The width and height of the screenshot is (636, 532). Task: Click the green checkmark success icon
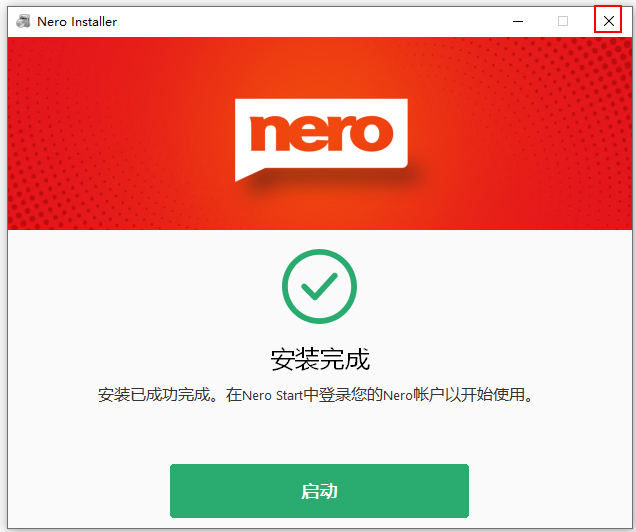coord(319,286)
